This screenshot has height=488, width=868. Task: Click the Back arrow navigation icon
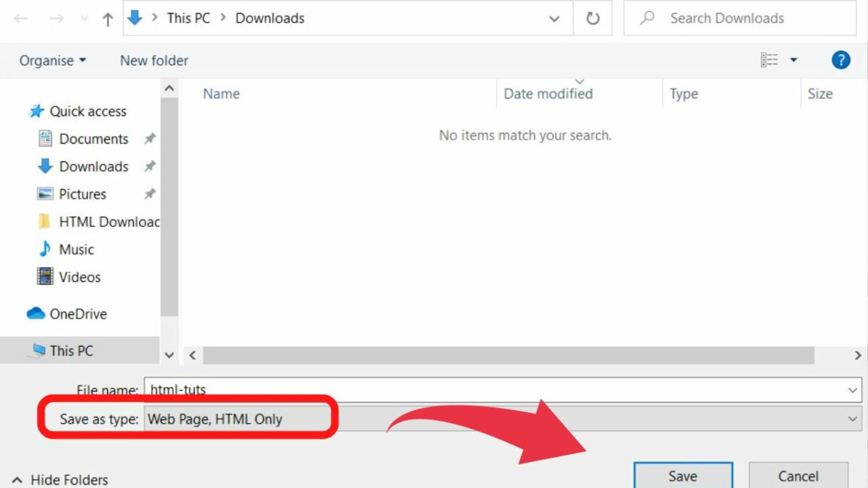(x=21, y=19)
